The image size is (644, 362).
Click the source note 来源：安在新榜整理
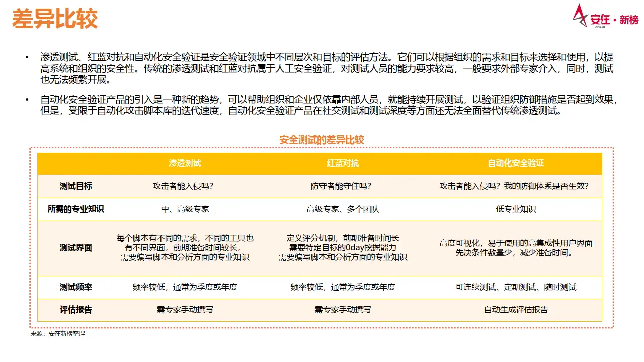pyautogui.click(x=58, y=334)
